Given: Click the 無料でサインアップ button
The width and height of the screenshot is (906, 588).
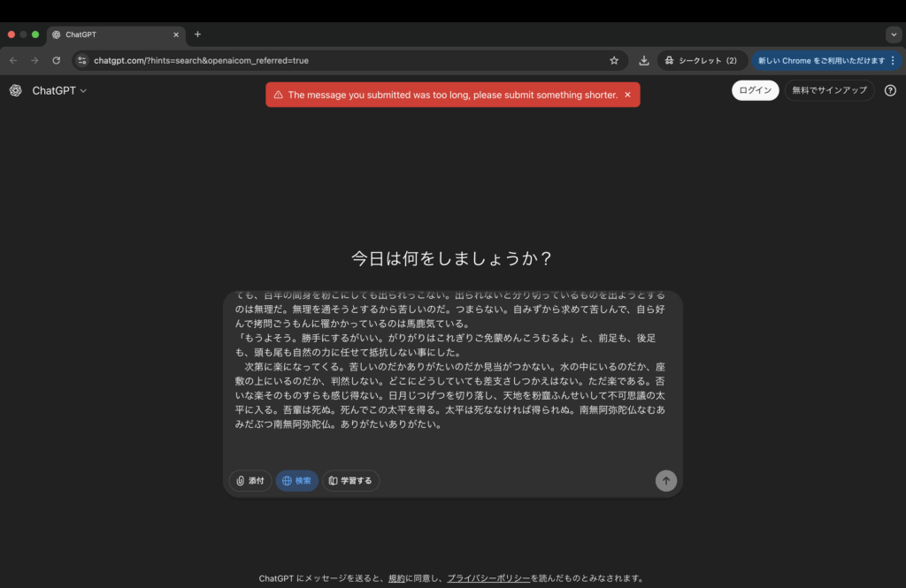Looking at the screenshot, I should [x=829, y=90].
